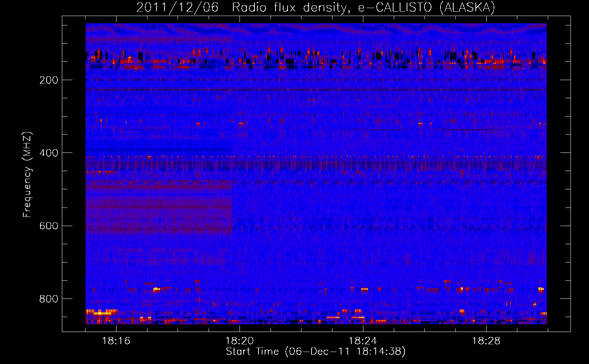Click the 800 frequency tick label
This screenshot has height=364, width=589.
pyautogui.click(x=49, y=299)
